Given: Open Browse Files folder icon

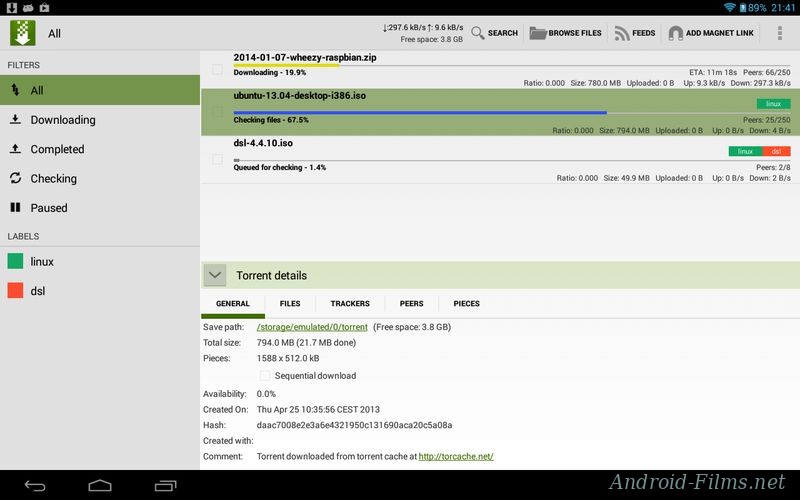Looking at the screenshot, I should [x=538, y=33].
